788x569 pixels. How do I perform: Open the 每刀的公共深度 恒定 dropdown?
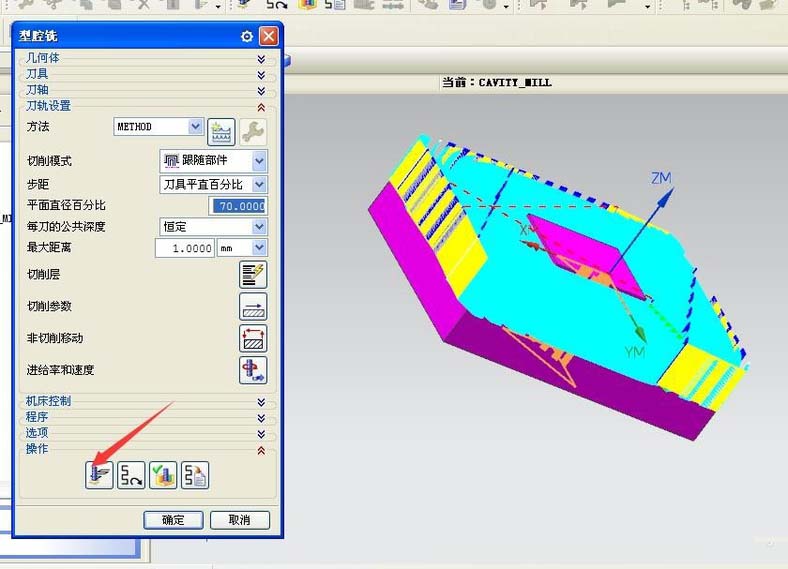coord(259,227)
